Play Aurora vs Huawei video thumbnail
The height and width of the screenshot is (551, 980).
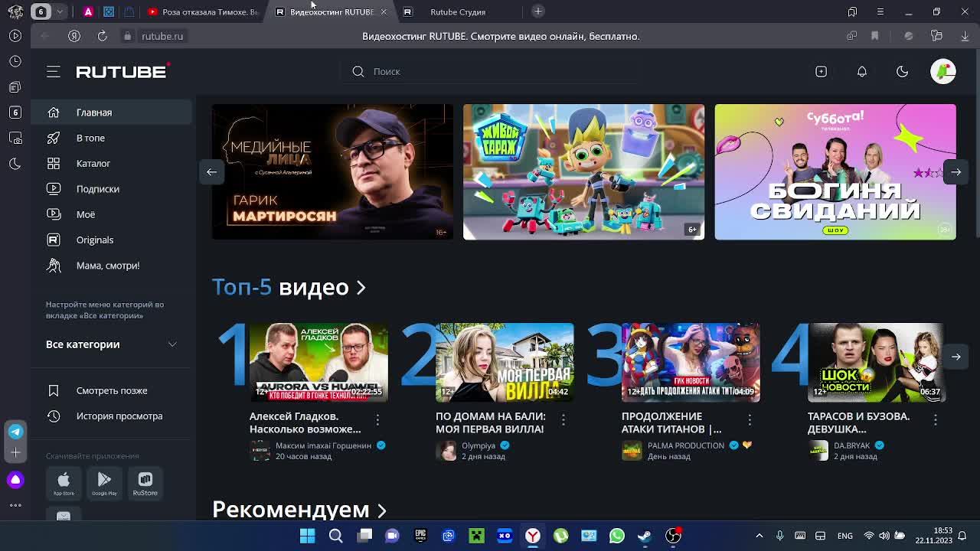[318, 362]
